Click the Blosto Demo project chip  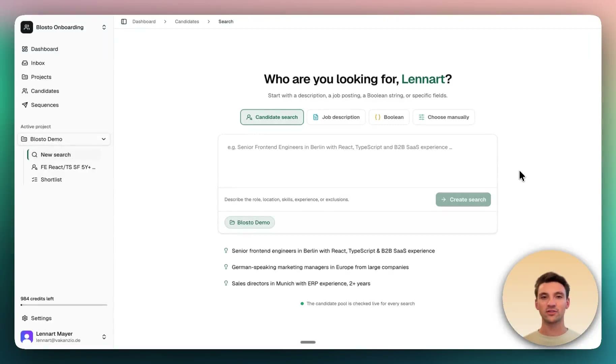click(250, 222)
